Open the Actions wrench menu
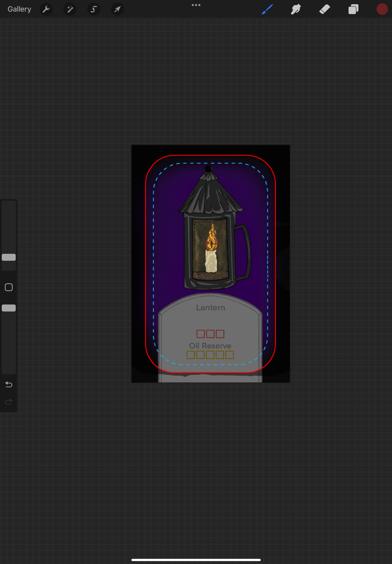 coord(46,9)
